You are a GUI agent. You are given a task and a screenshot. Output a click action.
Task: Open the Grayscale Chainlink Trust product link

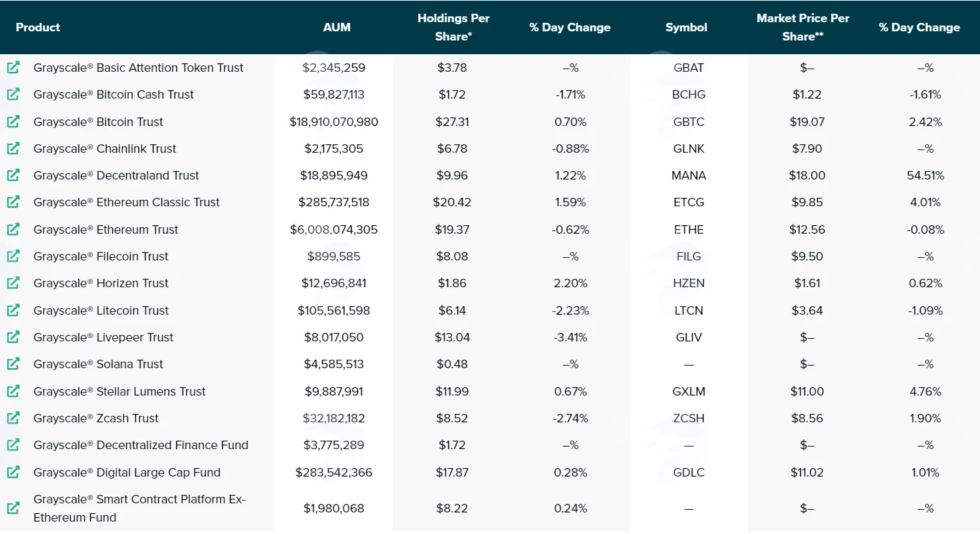pos(105,149)
